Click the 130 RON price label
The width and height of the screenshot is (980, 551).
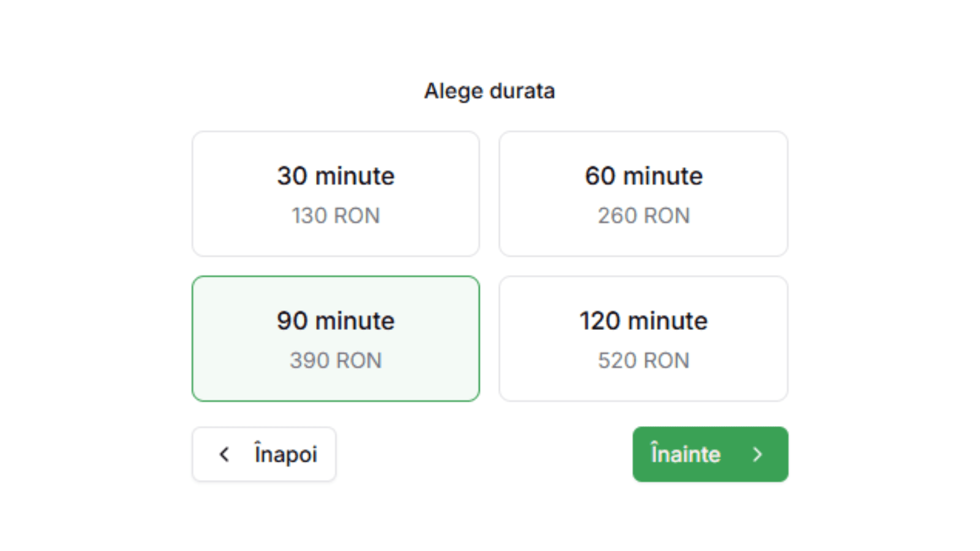(x=335, y=216)
